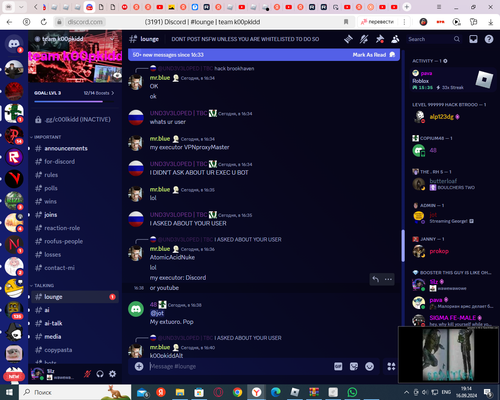
Task: Click the перевести translate button
Action: pos(378,22)
